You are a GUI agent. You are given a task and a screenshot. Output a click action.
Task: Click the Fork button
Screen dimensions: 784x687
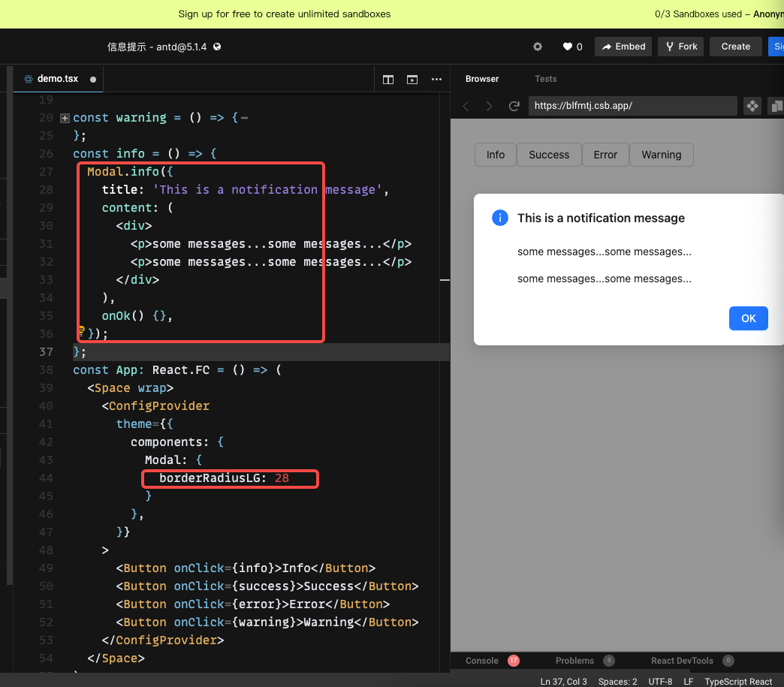click(680, 46)
